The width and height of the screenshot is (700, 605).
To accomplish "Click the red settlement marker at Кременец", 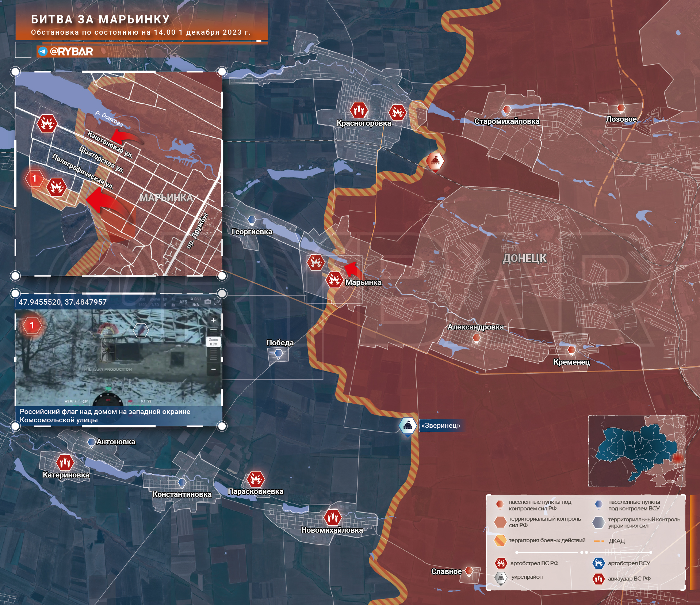I will tap(571, 350).
